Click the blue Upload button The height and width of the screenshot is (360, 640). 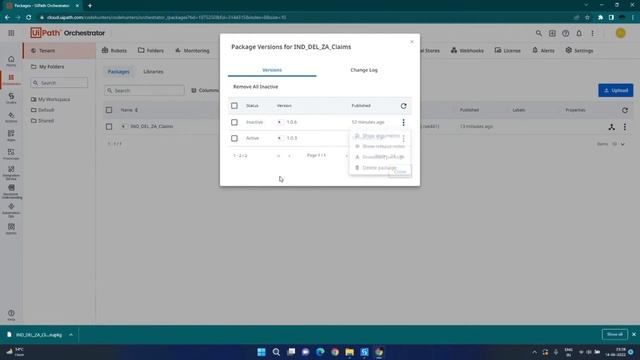616,90
